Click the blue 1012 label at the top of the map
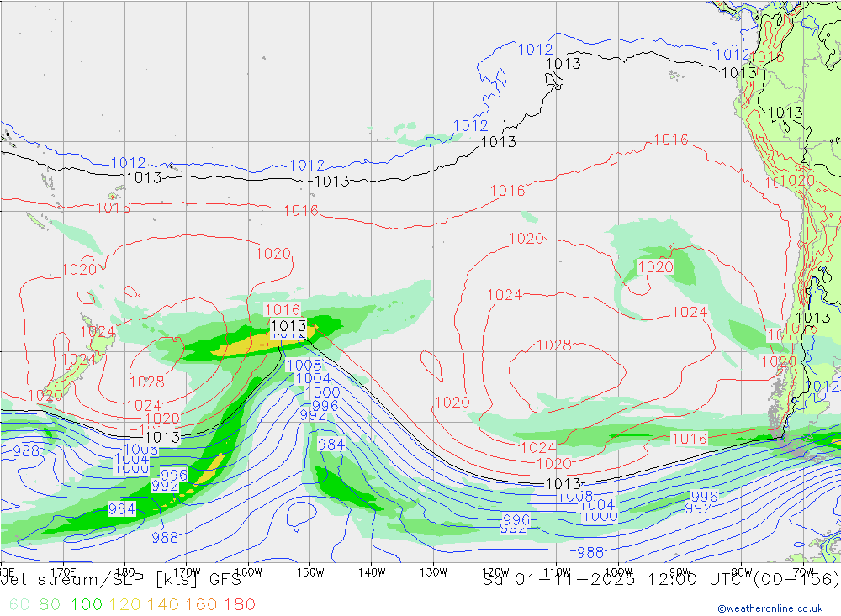841x616 pixels. [x=535, y=50]
